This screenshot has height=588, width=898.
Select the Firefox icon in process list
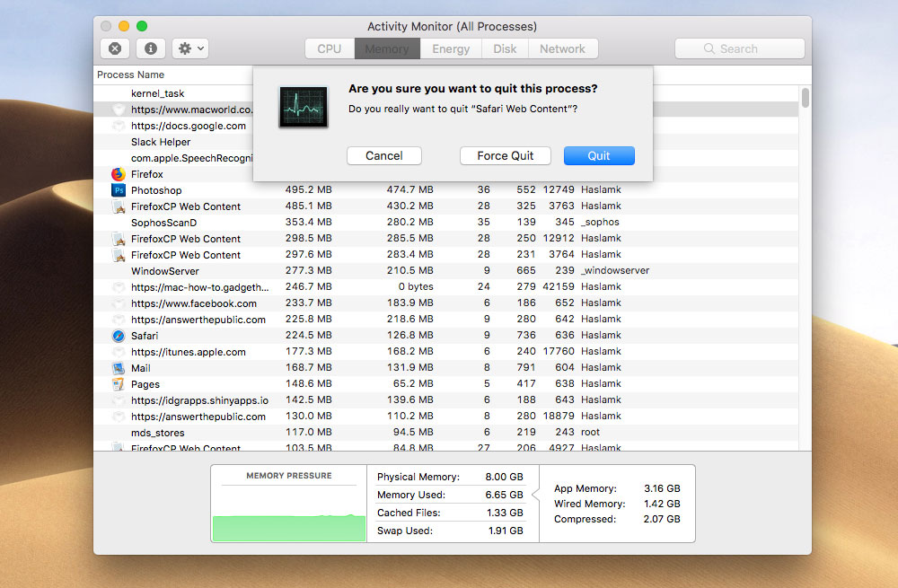pyautogui.click(x=119, y=174)
